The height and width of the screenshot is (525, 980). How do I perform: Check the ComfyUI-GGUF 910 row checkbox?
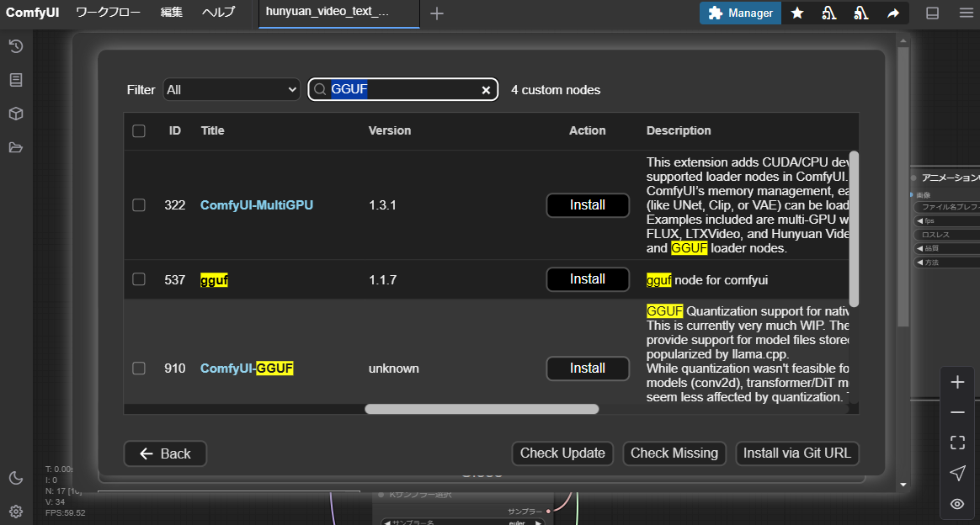(139, 369)
